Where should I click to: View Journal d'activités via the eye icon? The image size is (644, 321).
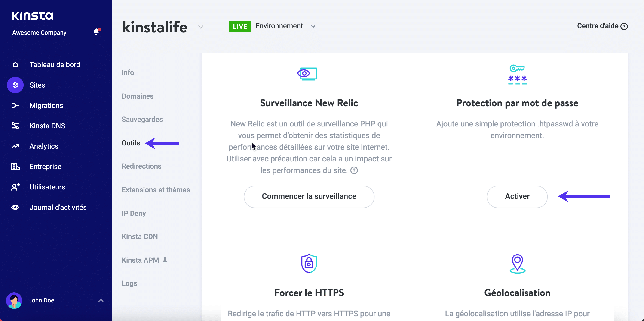15,207
